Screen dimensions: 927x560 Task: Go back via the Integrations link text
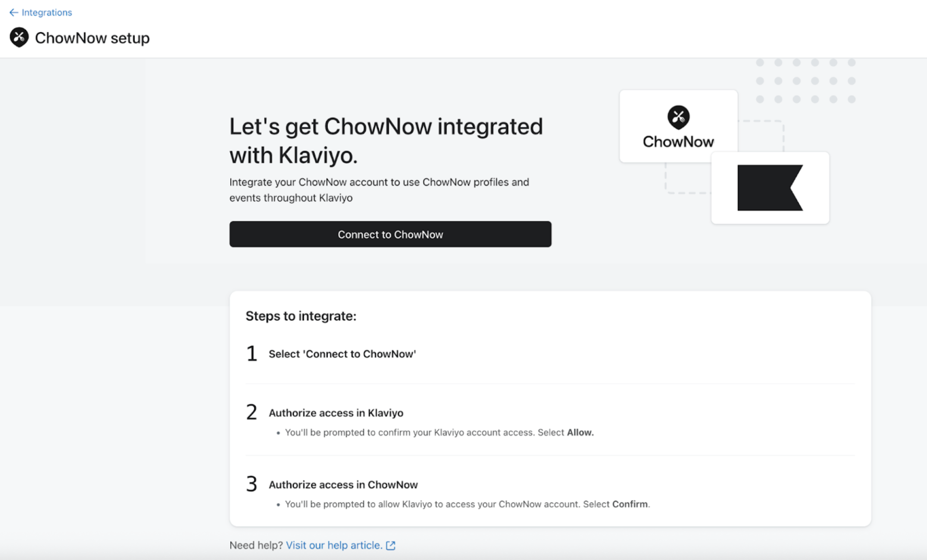(47, 13)
